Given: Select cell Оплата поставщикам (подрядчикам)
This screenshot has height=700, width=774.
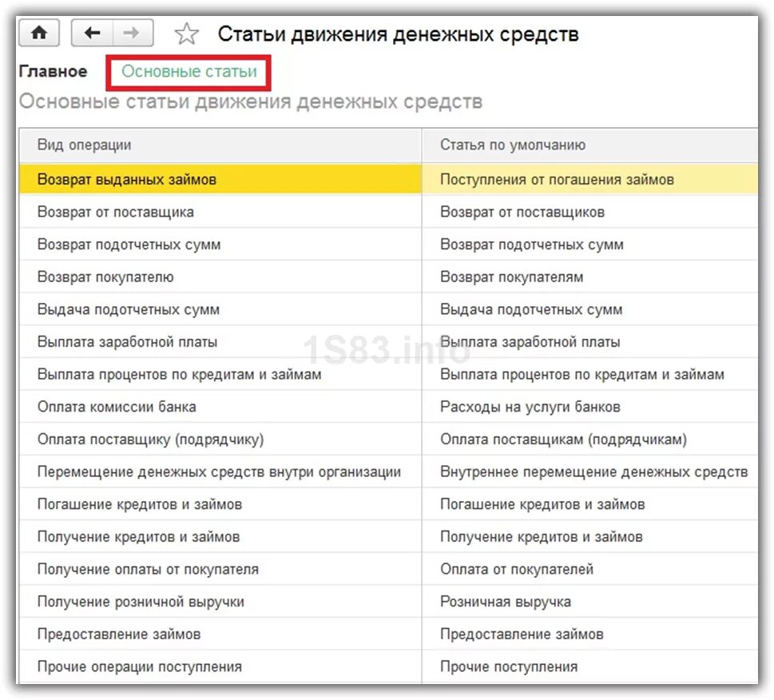Looking at the screenshot, I should click(x=589, y=439).
